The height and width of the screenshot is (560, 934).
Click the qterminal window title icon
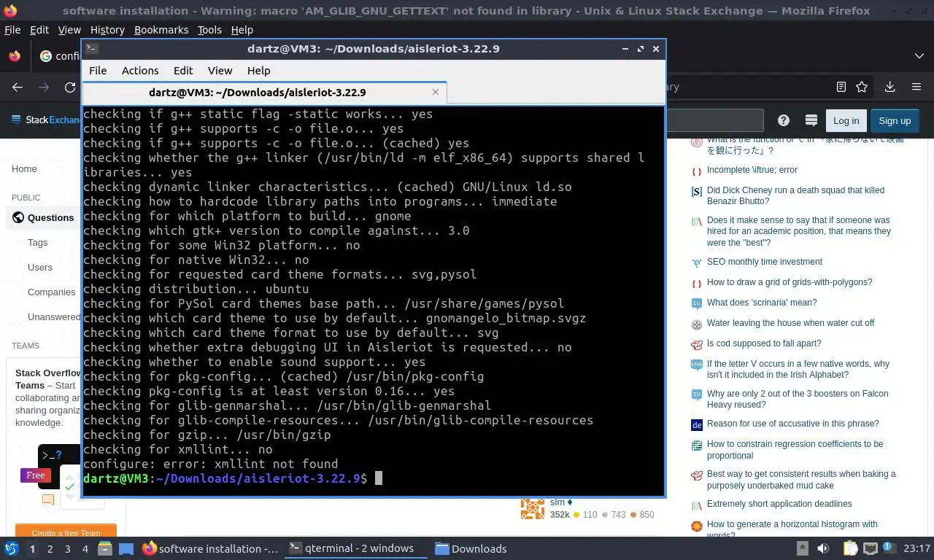pyautogui.click(x=91, y=49)
